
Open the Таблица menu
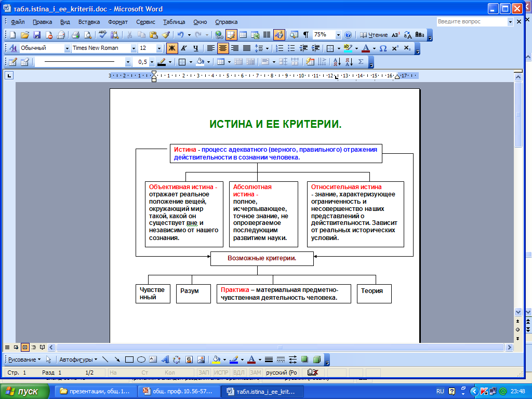click(174, 22)
